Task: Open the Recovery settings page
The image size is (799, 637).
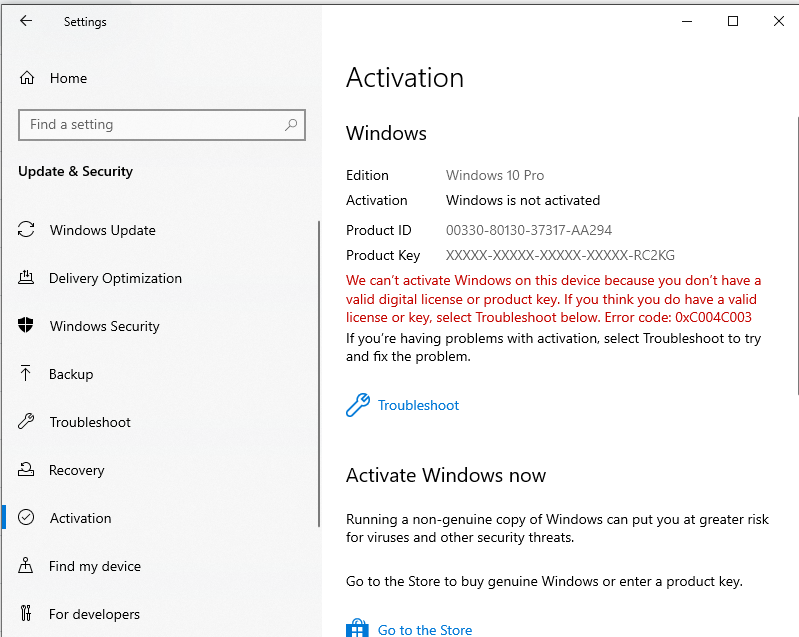Action: (76, 470)
